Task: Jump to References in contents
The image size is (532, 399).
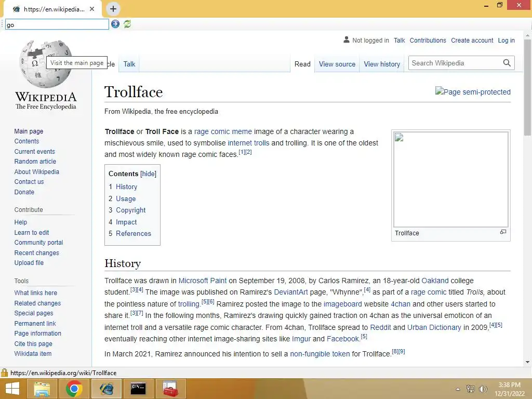Action: (134, 233)
